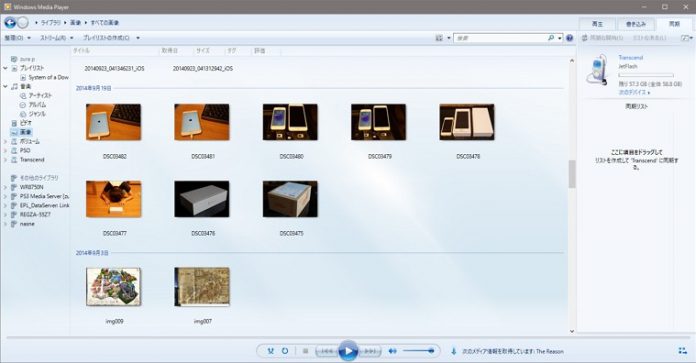This screenshot has height=363, width=696.
Task: Click the clear list button
Action: coord(649,38)
